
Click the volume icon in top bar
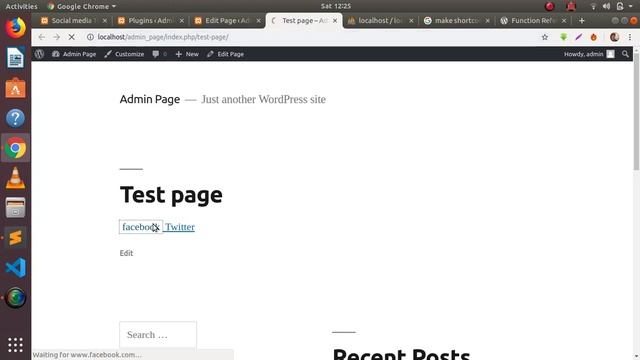(606, 6)
